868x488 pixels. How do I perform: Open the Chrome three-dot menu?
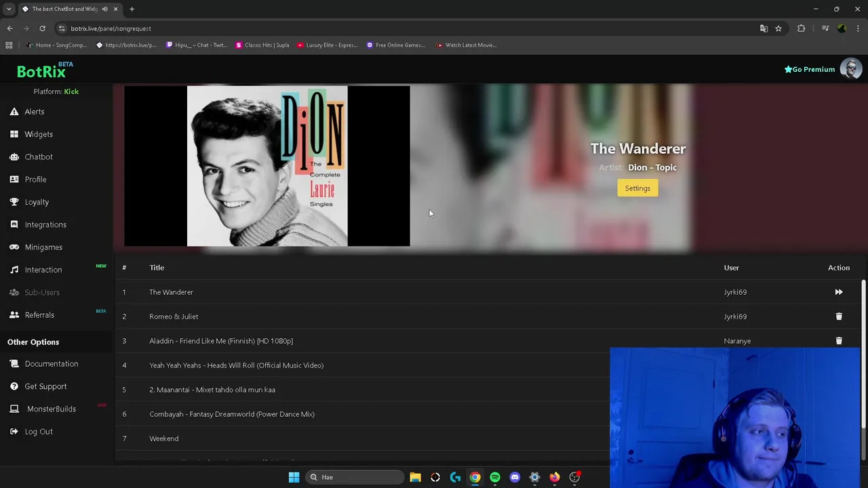click(x=858, y=28)
